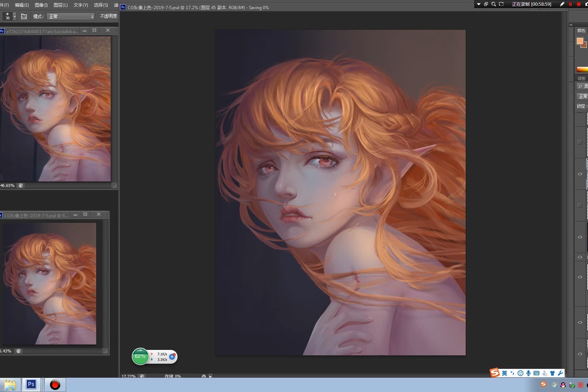Open File Explorer from the taskbar
Viewport: 588px width, 392px height.
click(10, 385)
